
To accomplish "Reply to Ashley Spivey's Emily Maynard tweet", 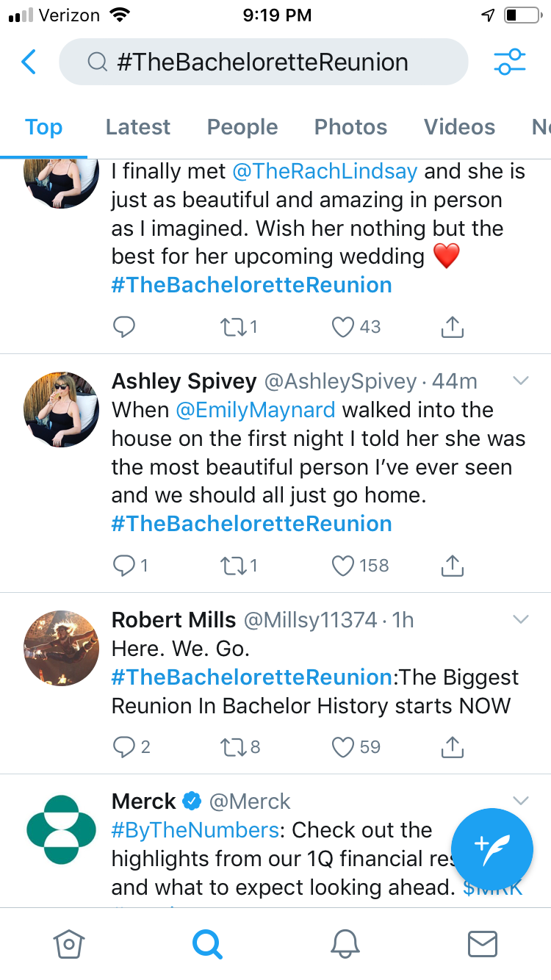I will click(124, 566).
